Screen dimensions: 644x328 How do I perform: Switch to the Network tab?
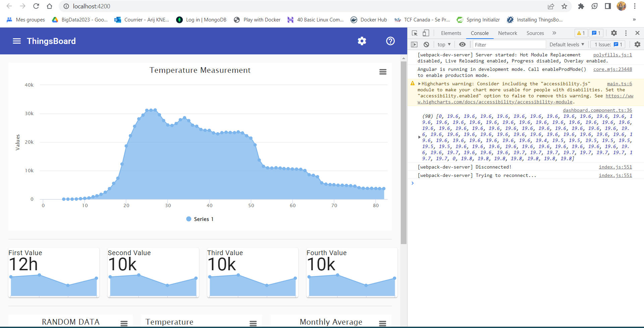coord(507,33)
